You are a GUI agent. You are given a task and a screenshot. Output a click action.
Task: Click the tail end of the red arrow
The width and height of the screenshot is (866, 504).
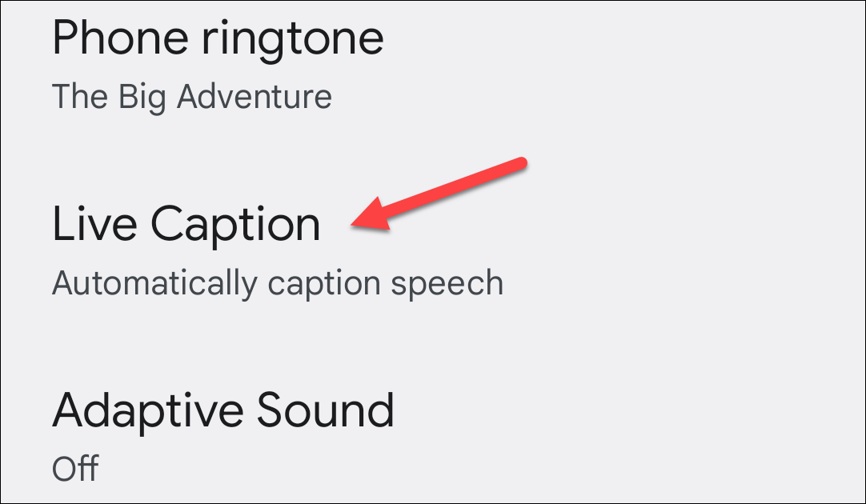coord(520,163)
